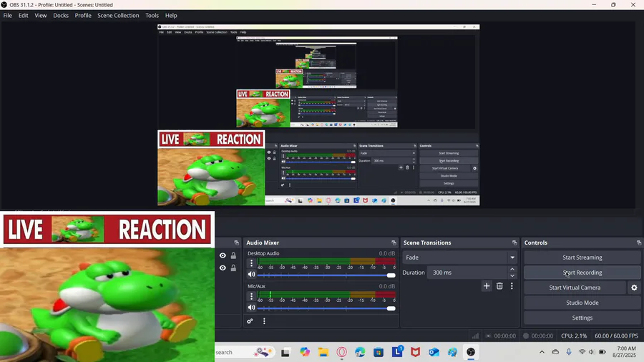Open Wi-Fi network icon in system tray
The image size is (644, 362).
click(x=582, y=352)
